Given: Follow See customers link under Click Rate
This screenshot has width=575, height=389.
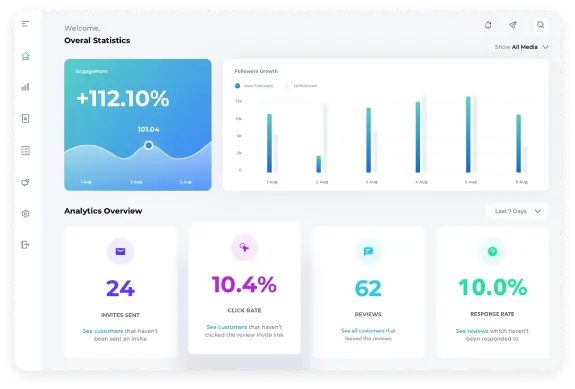Looking at the screenshot, I should [227, 327].
